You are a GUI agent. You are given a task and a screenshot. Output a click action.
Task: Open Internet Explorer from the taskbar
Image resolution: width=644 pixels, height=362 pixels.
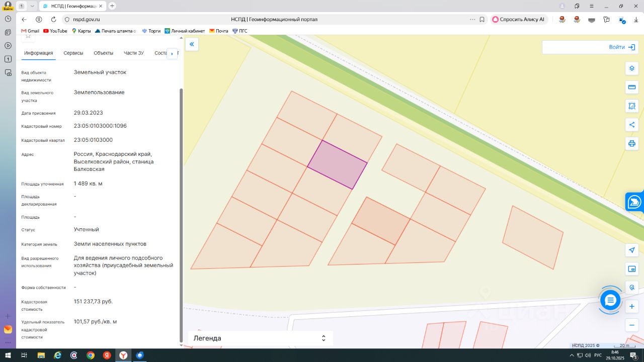[57, 355]
